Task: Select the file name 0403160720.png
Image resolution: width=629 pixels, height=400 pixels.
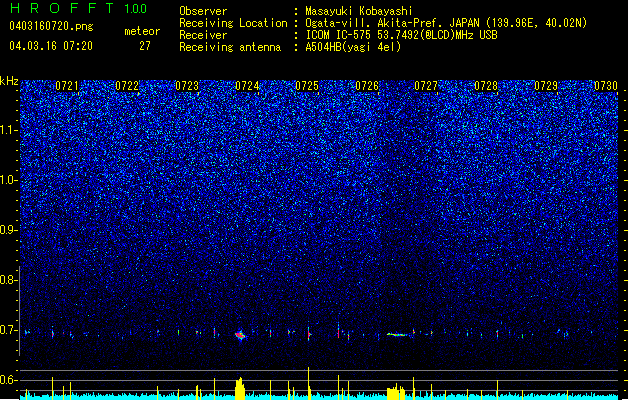Action: (x=51, y=26)
